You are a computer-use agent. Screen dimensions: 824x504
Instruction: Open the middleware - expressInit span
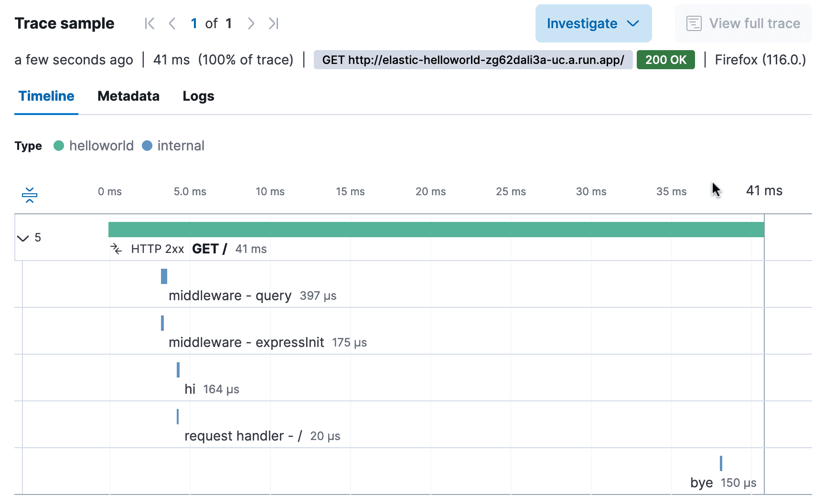(246, 342)
